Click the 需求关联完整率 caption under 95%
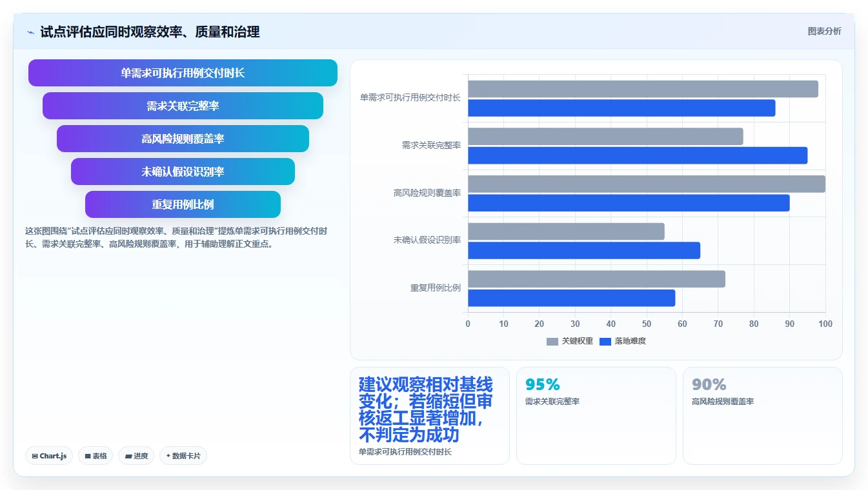 (x=552, y=401)
